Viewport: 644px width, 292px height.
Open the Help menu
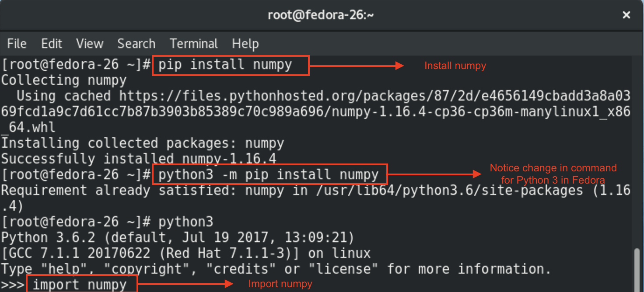pyautogui.click(x=245, y=43)
